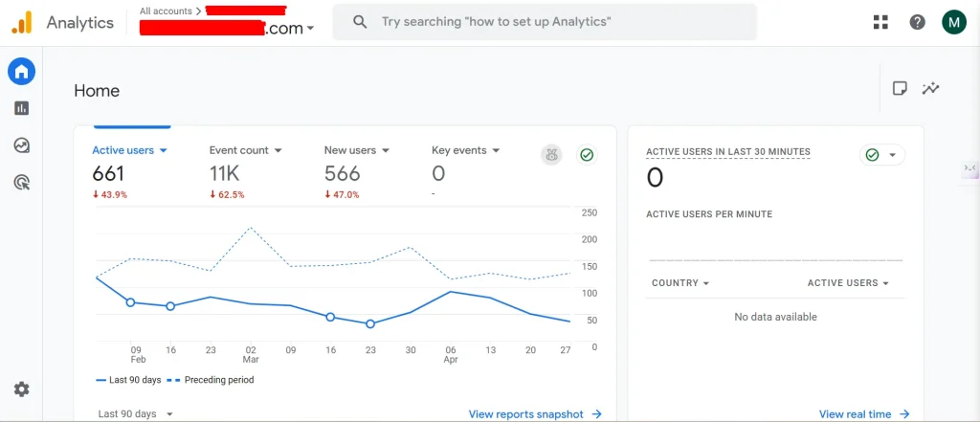Click the 47.0% decrease indicator

(342, 194)
